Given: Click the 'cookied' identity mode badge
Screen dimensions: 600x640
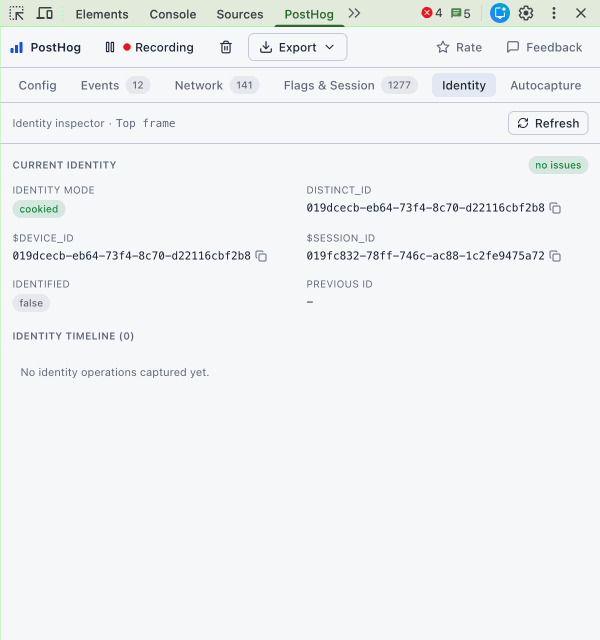Looking at the screenshot, I should (39, 209).
